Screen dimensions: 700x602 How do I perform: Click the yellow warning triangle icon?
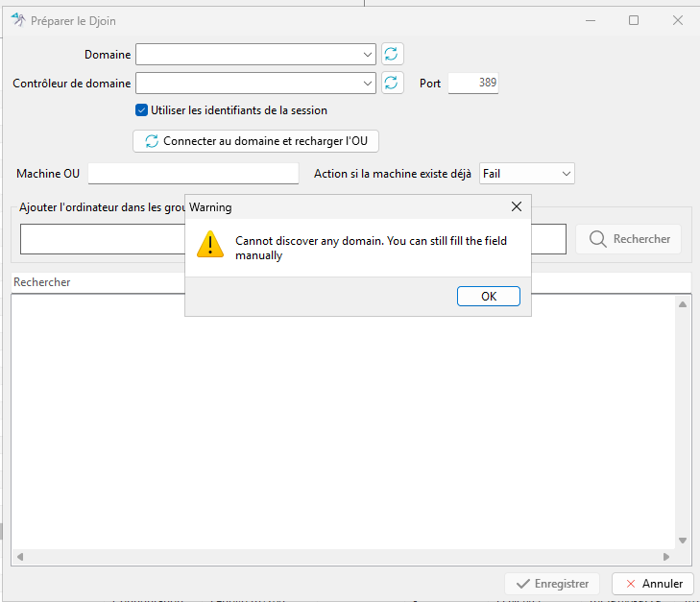tap(210, 245)
